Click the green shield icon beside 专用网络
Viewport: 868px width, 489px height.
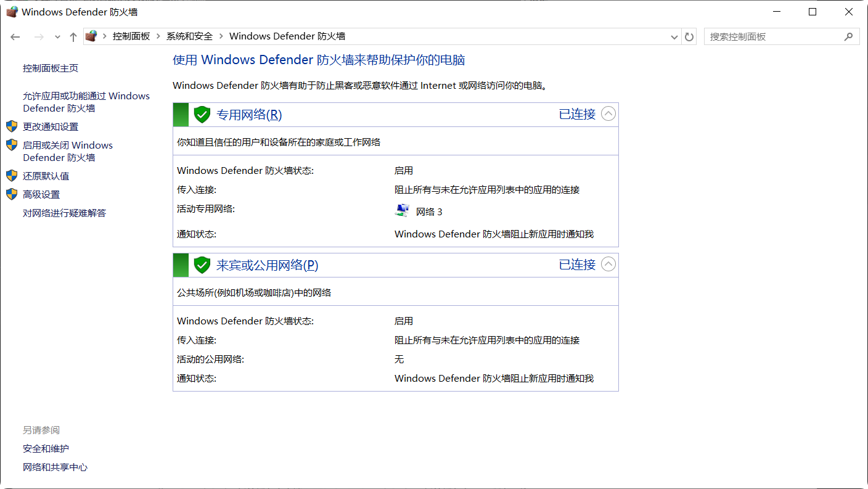click(x=202, y=115)
